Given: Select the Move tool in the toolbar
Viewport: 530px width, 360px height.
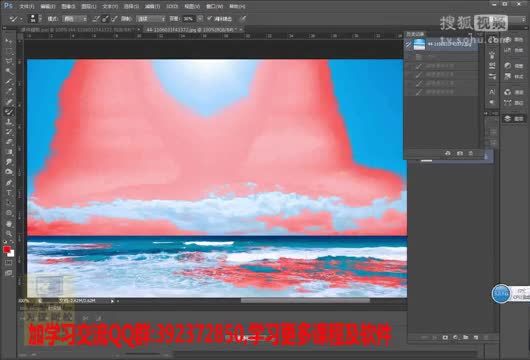Looking at the screenshot, I should [x=8, y=41].
